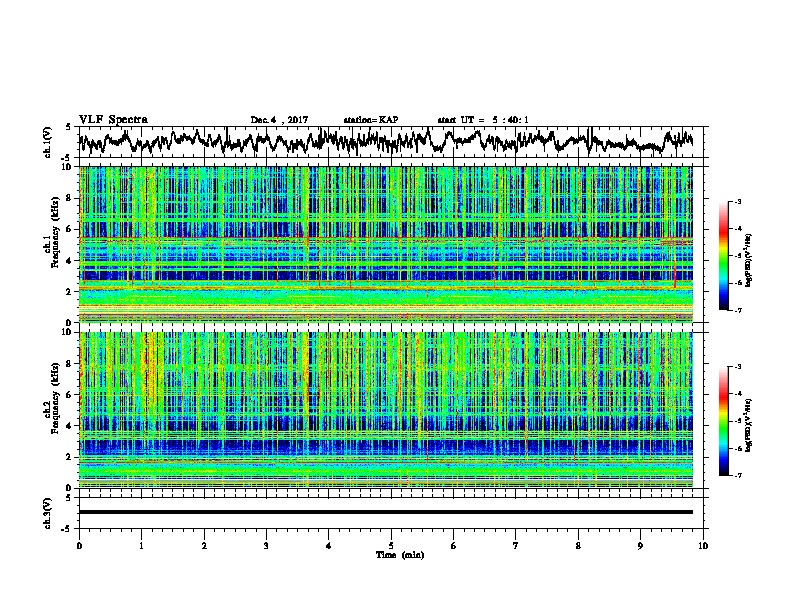Click the ch.1 spectrogram panel

[x=386, y=244]
